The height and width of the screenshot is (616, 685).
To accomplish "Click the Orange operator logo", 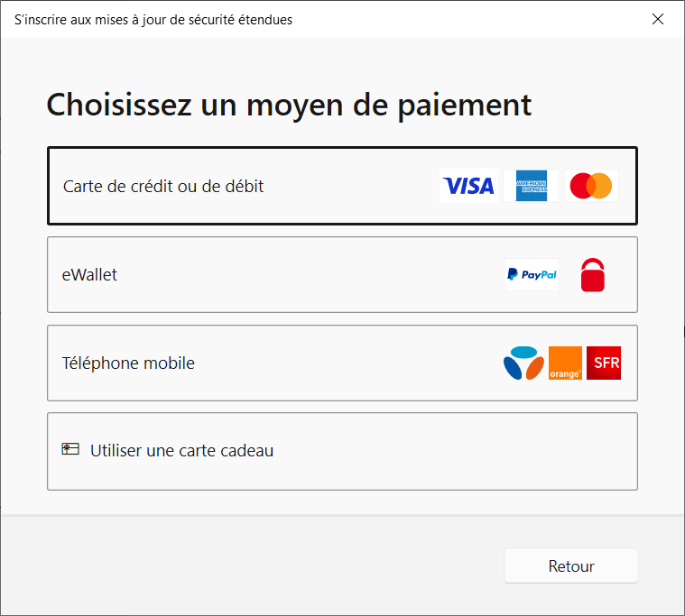I will coord(565,363).
